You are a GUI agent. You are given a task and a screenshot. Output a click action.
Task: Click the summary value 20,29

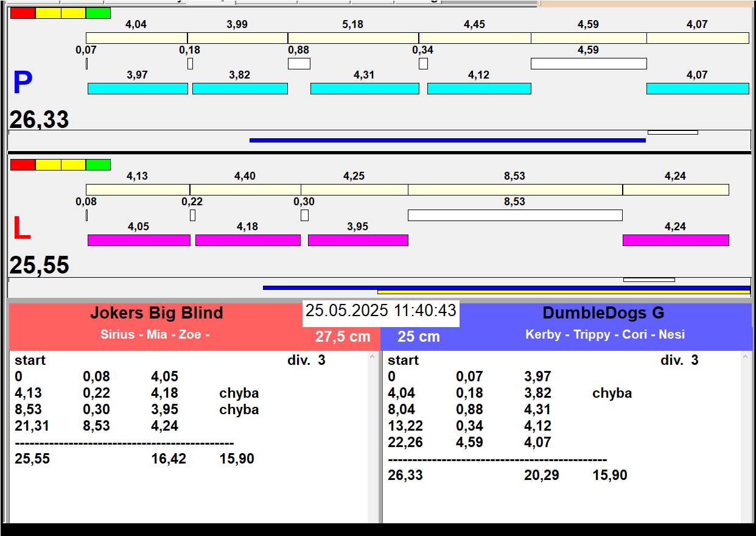(x=542, y=476)
